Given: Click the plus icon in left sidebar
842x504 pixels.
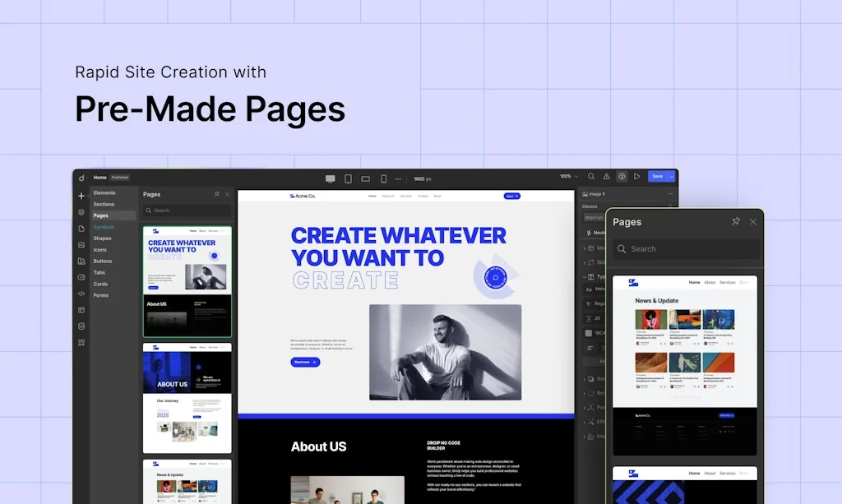Looking at the screenshot, I should pyautogui.click(x=81, y=196).
